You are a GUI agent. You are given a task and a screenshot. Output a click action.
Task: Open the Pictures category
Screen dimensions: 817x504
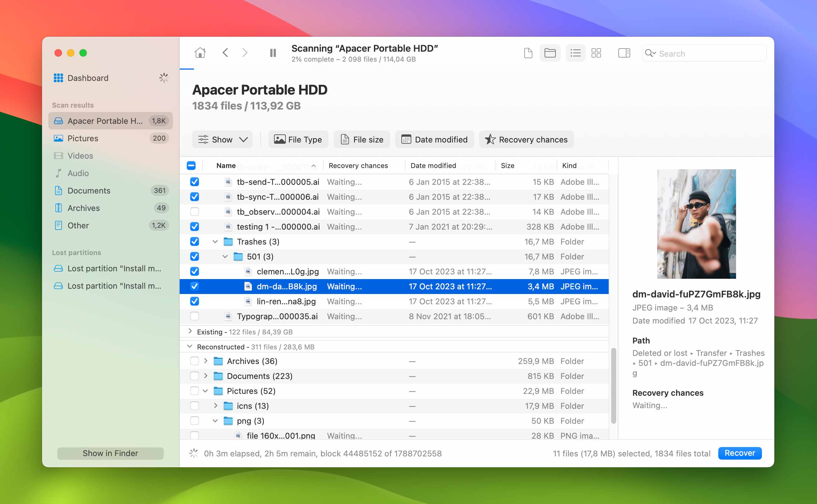click(111, 138)
